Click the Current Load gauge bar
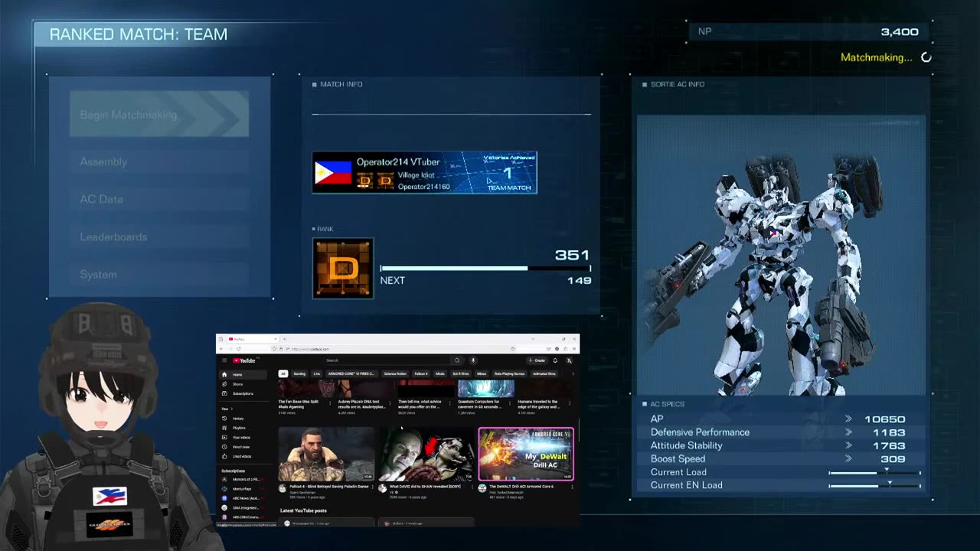The image size is (980, 551). point(874,472)
